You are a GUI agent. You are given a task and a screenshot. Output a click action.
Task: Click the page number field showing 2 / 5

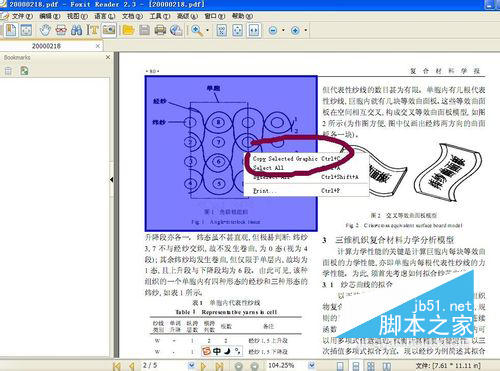click(x=163, y=365)
